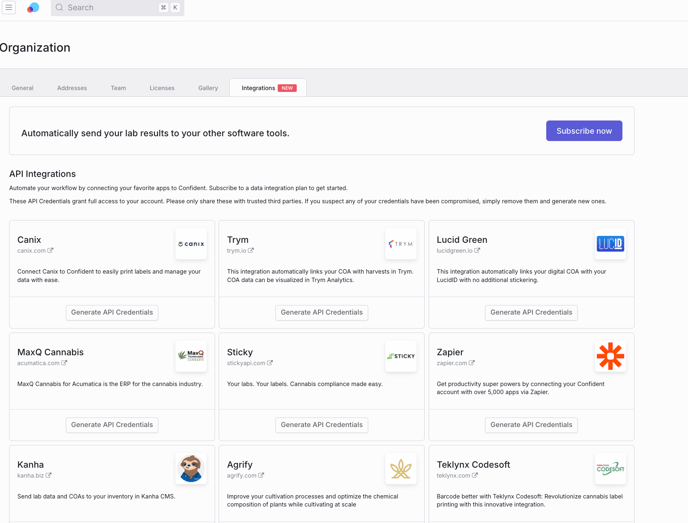Click the Teklynx Codesoft logo
Image resolution: width=688 pixels, height=523 pixels.
tap(610, 469)
